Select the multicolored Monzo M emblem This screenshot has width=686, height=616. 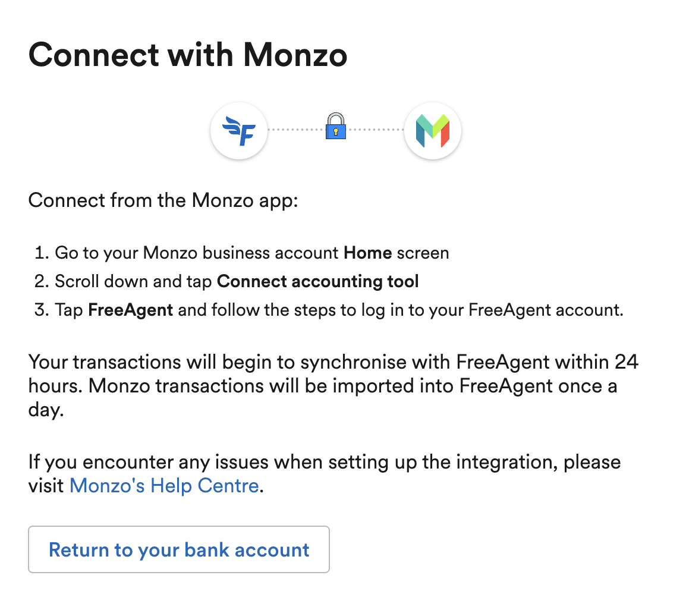433,131
